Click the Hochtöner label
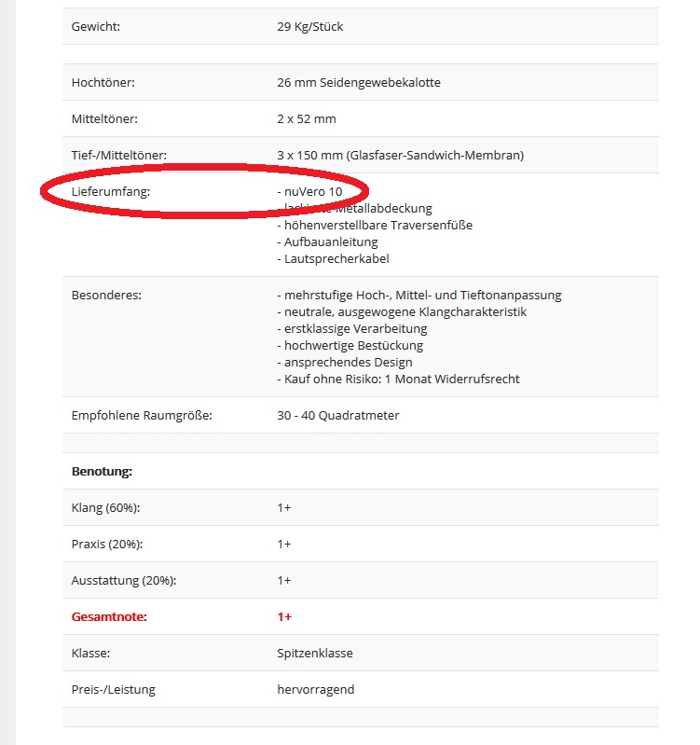The width and height of the screenshot is (700, 745). point(103,82)
